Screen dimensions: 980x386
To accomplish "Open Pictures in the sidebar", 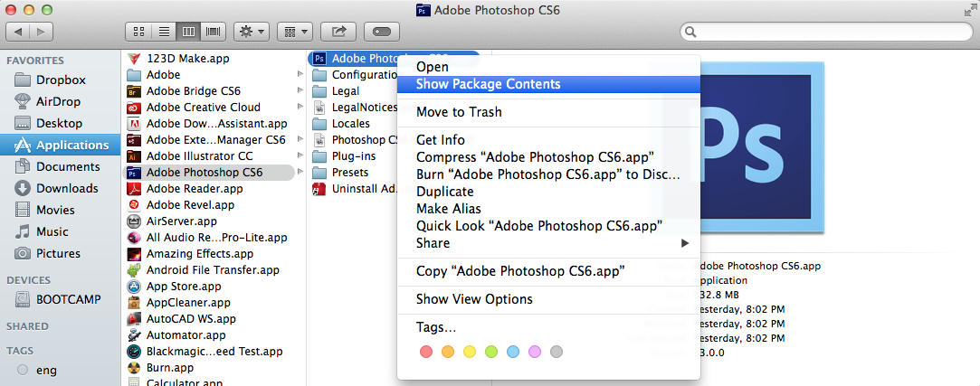I will [60, 254].
